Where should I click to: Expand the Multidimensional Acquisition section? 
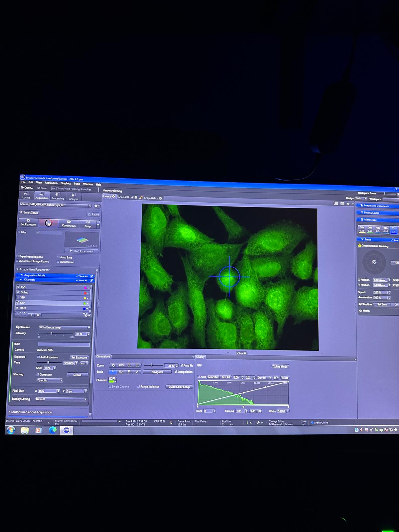pos(32,412)
